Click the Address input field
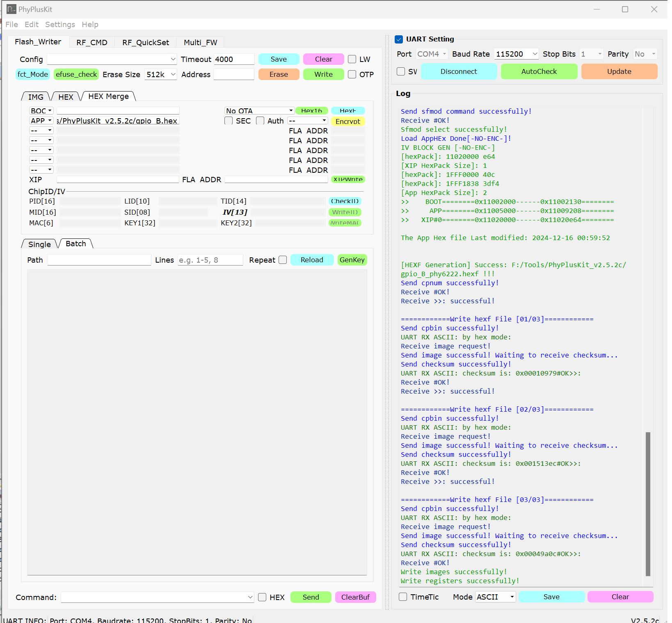 tap(234, 74)
